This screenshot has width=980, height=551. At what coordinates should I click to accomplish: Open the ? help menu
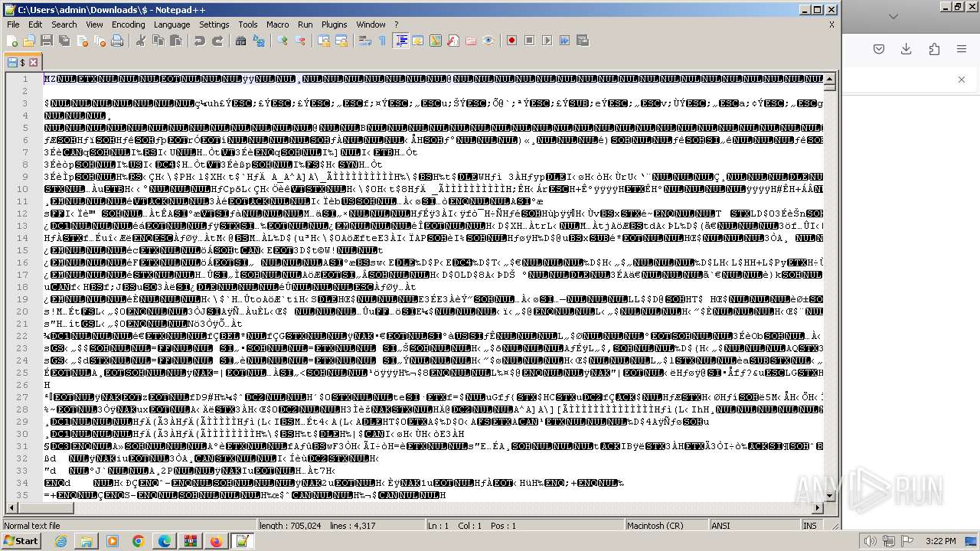pos(397,24)
